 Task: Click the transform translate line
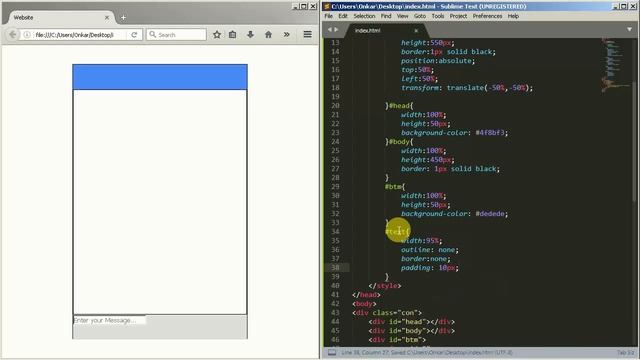(x=467, y=88)
